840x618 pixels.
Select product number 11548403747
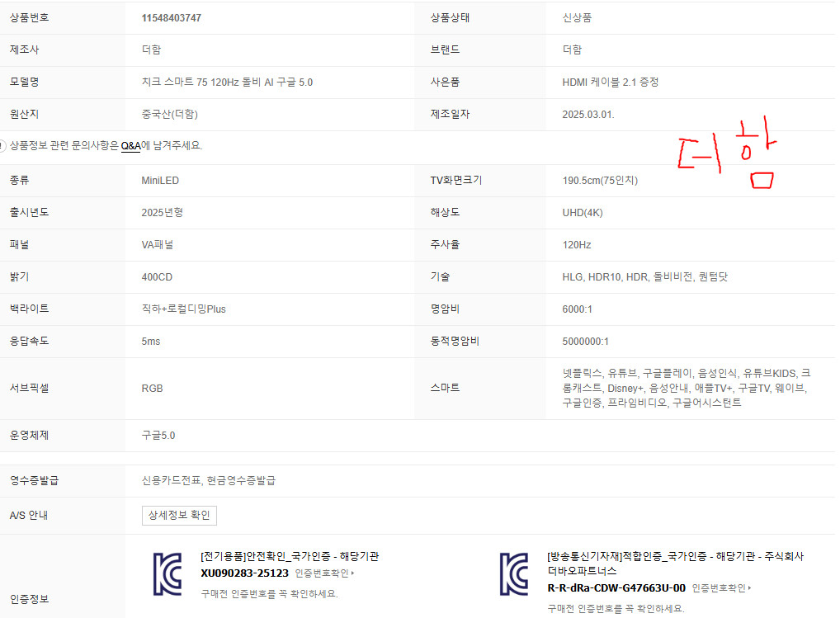pos(172,17)
